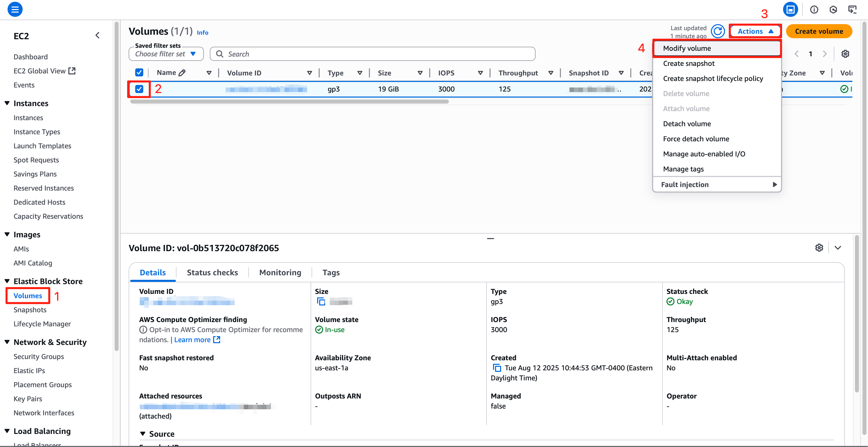The height and width of the screenshot is (447, 868).
Task: Switch to the Status checks tab
Action: tap(212, 272)
